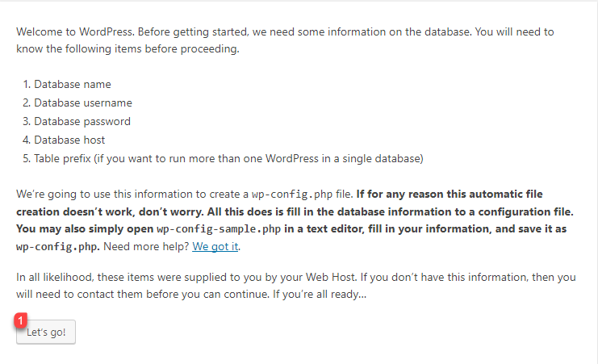The width and height of the screenshot is (598, 364).
Task: Click the 'In all likelihood' paragraph start
Action: [x=54, y=277]
